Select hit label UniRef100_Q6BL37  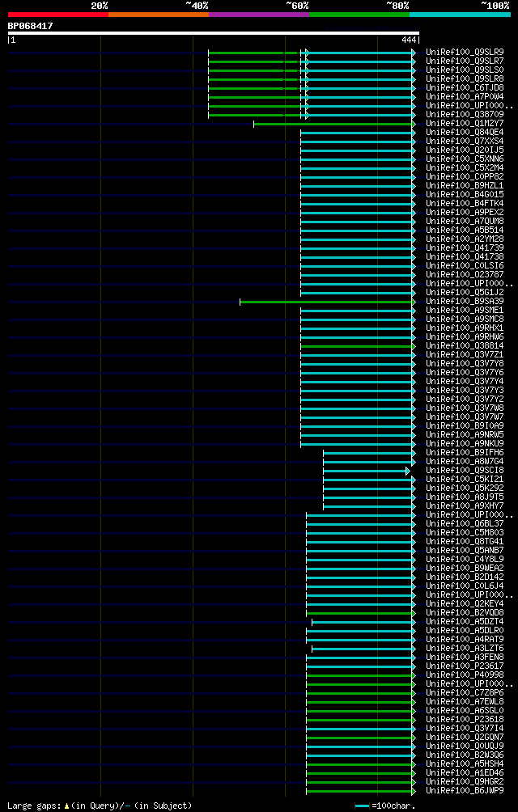[x=465, y=523]
